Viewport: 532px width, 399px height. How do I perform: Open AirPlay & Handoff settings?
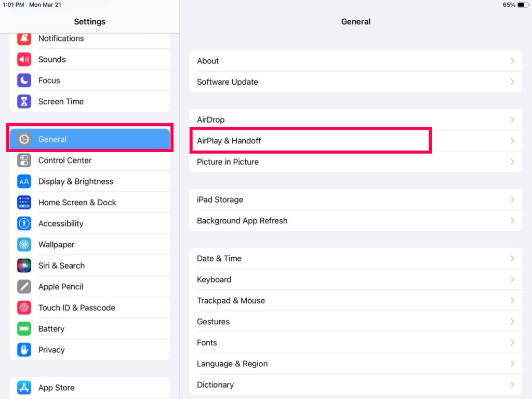355,141
